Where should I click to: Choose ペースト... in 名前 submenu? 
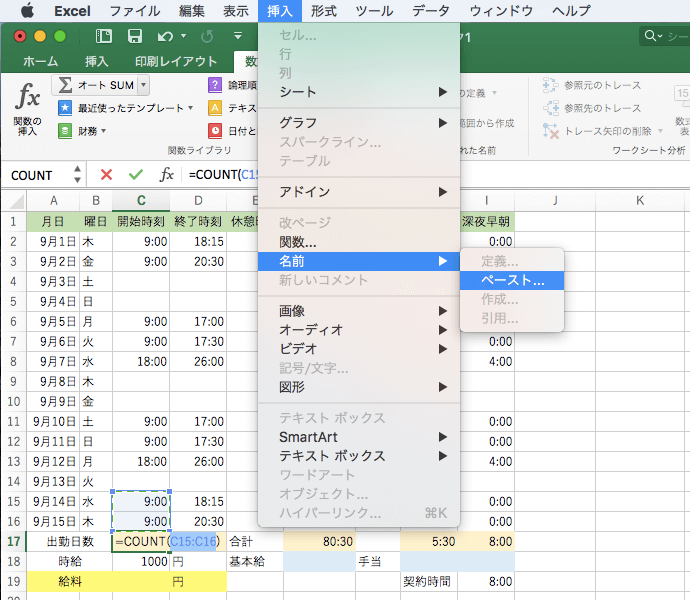coord(512,280)
